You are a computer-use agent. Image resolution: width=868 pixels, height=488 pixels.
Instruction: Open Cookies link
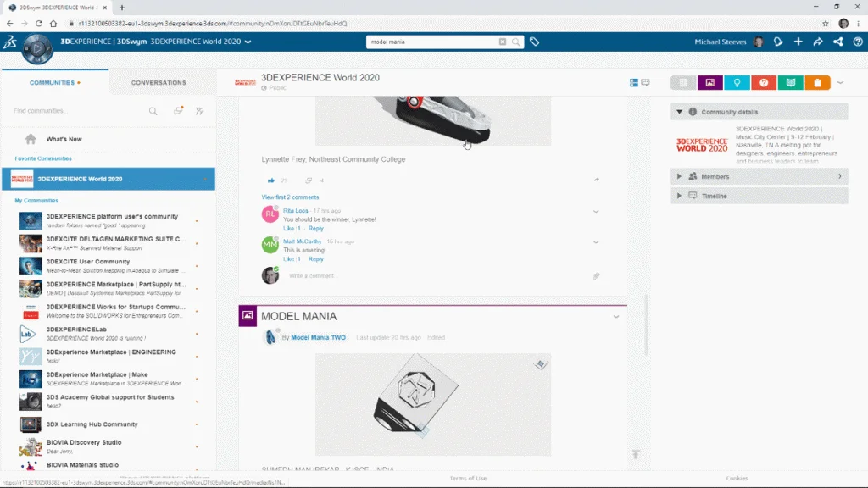737,478
